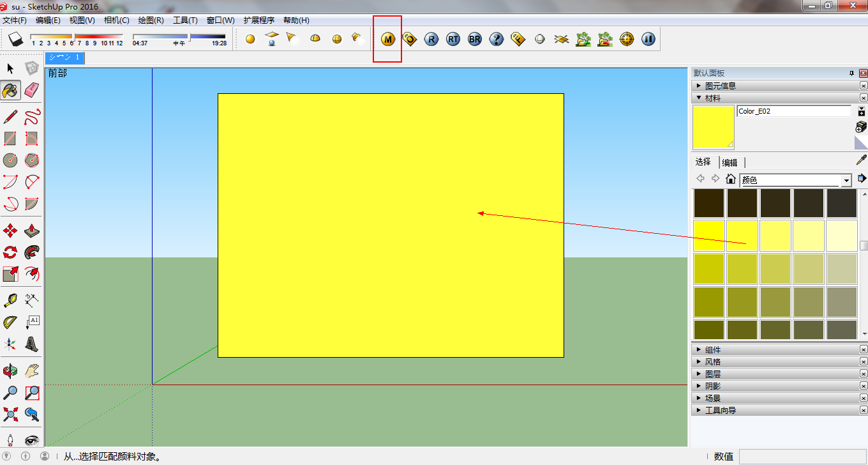Click the RT toolbar button
Viewport: 868px width, 465px height.
tap(453, 39)
